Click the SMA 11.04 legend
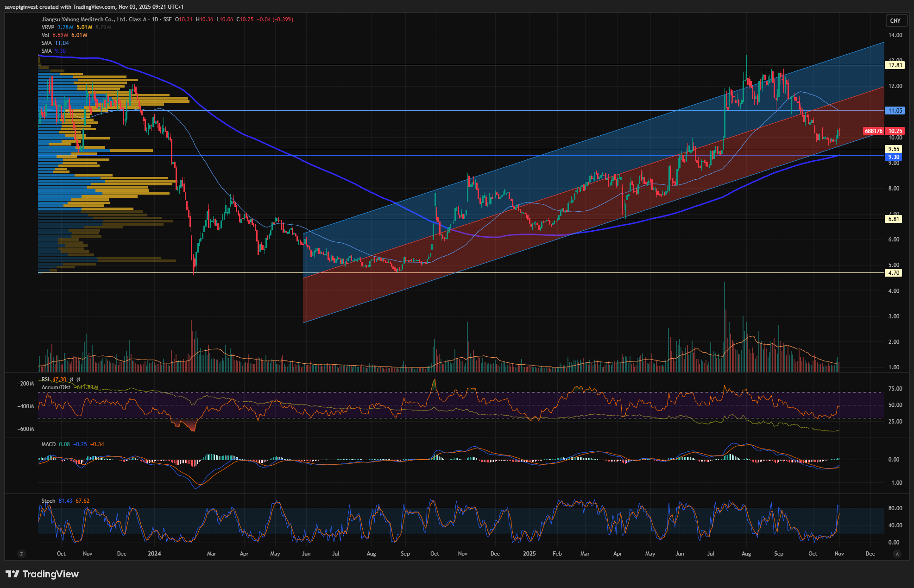Screen dimensions: 914x588 (46, 43)
